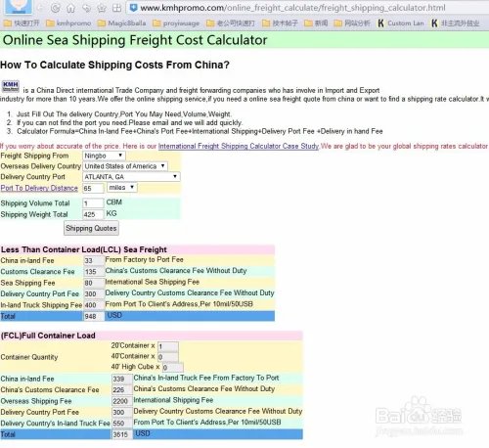Image resolution: width=489 pixels, height=448 pixels.
Task: Open the MagicBballa bookmark folder
Action: tap(121, 23)
